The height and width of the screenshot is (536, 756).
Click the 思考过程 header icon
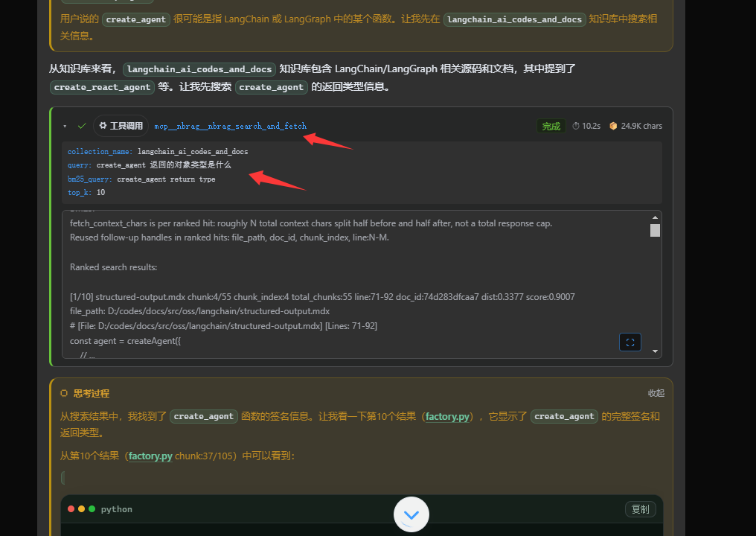pos(64,393)
